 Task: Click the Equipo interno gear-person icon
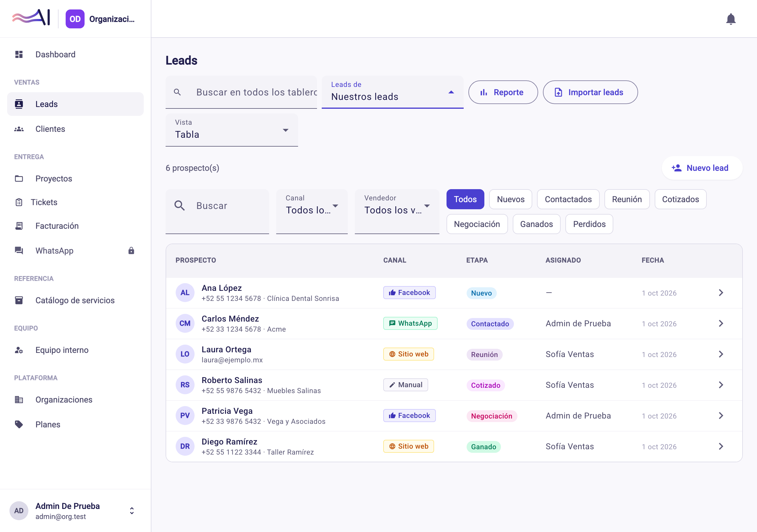pos(19,350)
